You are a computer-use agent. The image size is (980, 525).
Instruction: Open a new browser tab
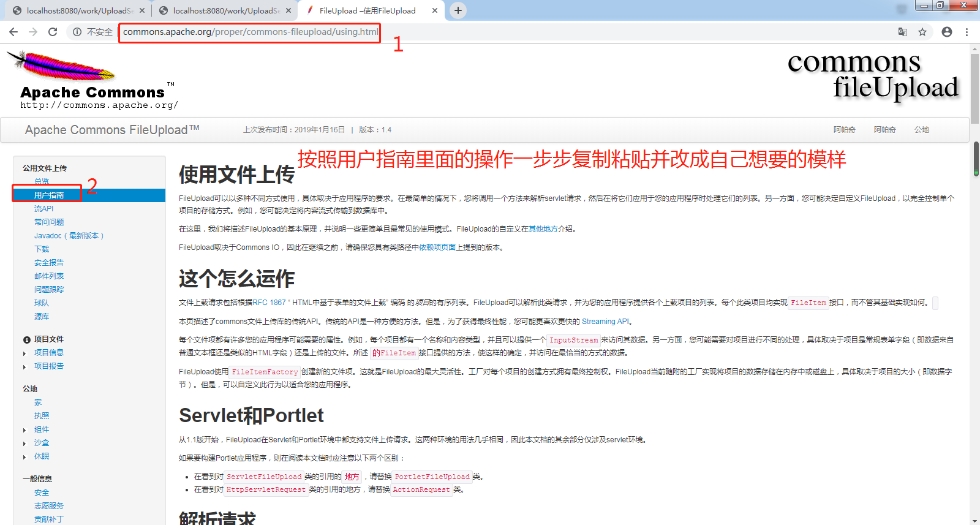click(458, 10)
